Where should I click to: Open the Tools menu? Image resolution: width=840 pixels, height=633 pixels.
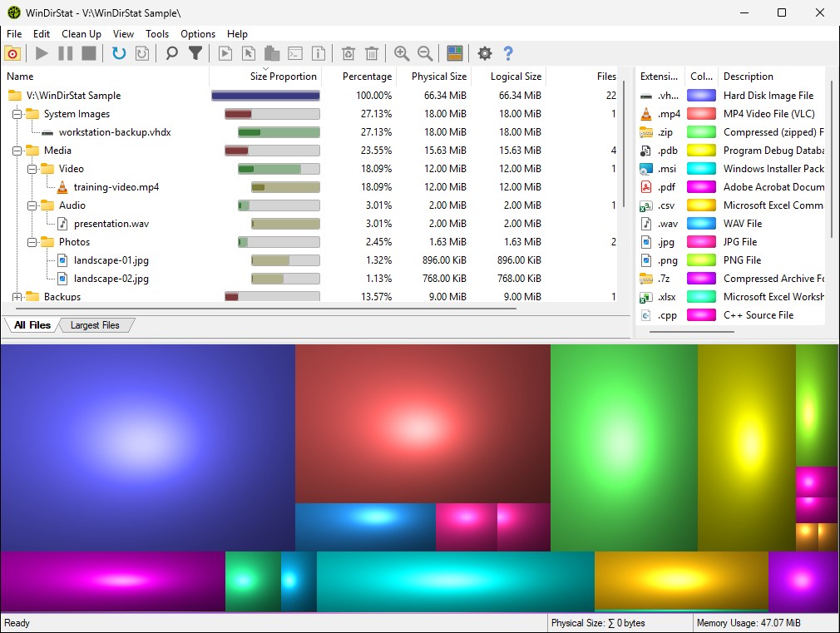coord(157,34)
